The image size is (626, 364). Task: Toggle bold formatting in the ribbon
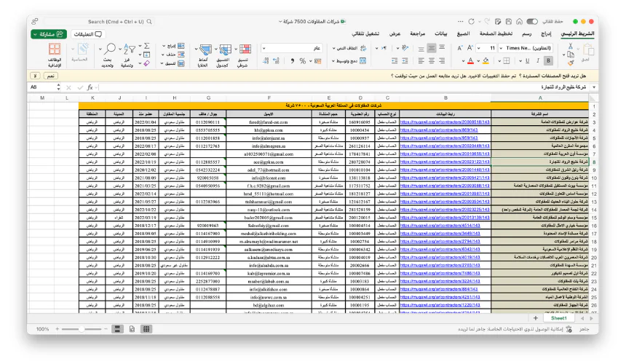point(550,61)
